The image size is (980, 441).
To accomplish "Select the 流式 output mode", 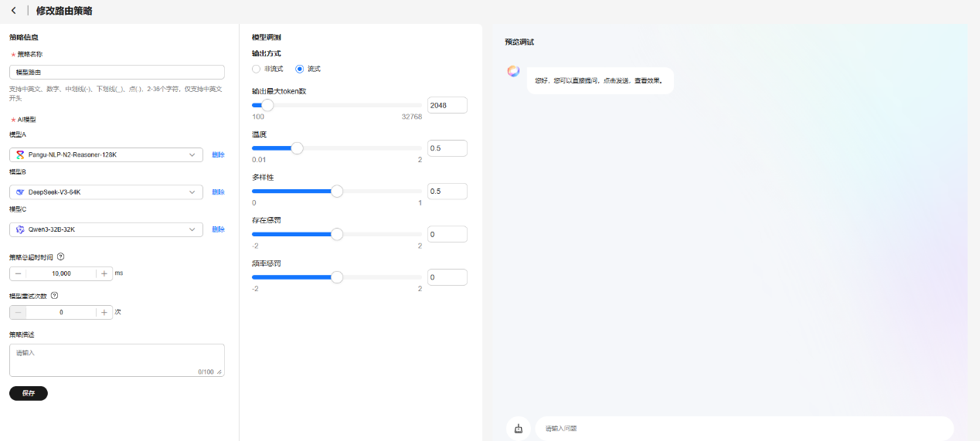I will pyautogui.click(x=300, y=69).
